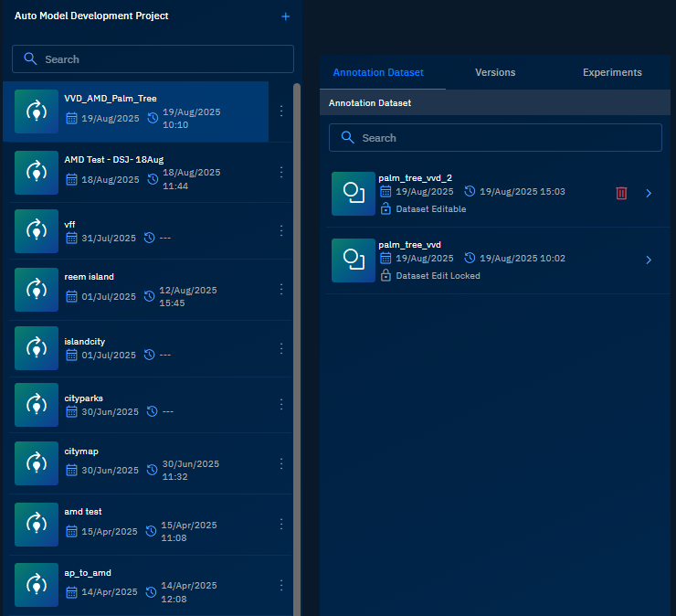Delete the palm_tree_vvd_2 dataset via trash icon
Image resolution: width=676 pixels, height=616 pixels.
621,193
